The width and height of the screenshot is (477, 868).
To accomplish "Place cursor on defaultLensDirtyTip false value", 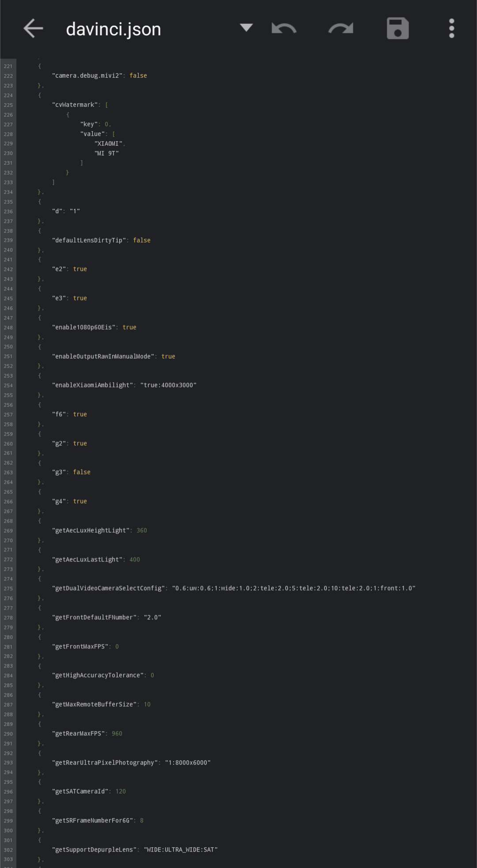I will 142,240.
